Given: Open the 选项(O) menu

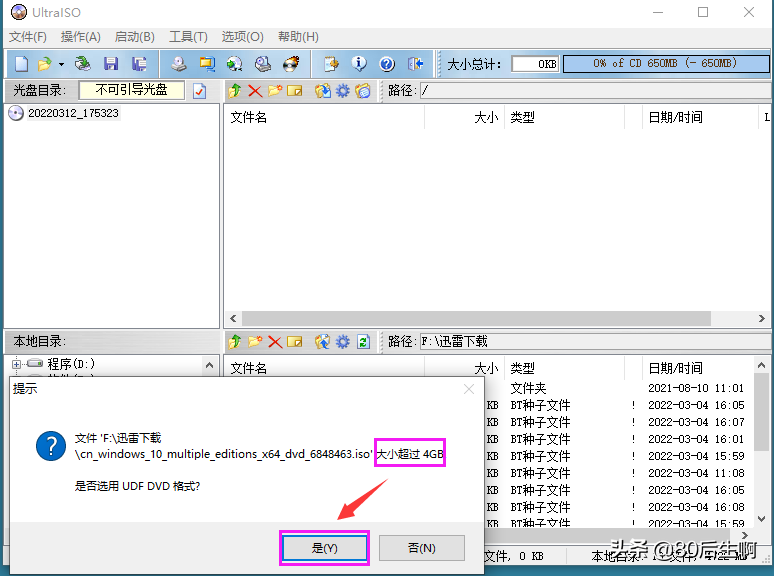Looking at the screenshot, I should [x=242, y=37].
